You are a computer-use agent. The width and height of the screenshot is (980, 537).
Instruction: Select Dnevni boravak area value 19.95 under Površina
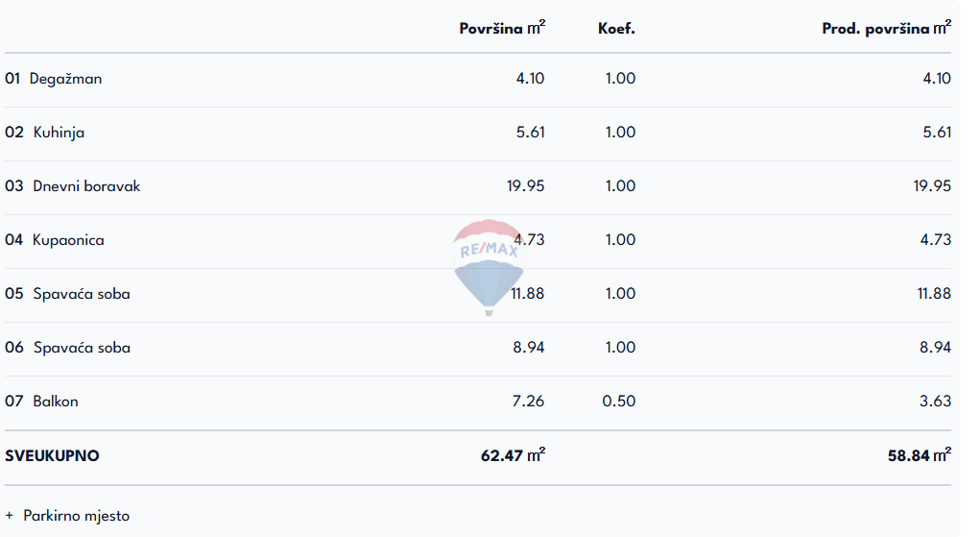[526, 186]
